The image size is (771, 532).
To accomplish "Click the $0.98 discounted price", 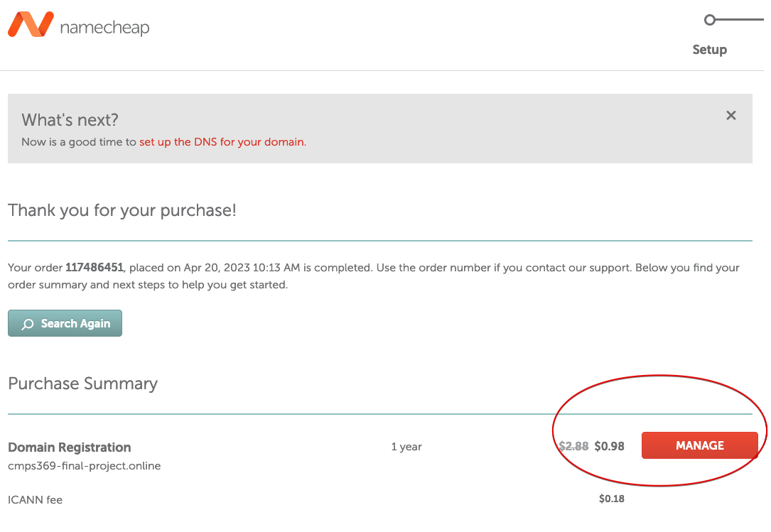I will [x=609, y=446].
